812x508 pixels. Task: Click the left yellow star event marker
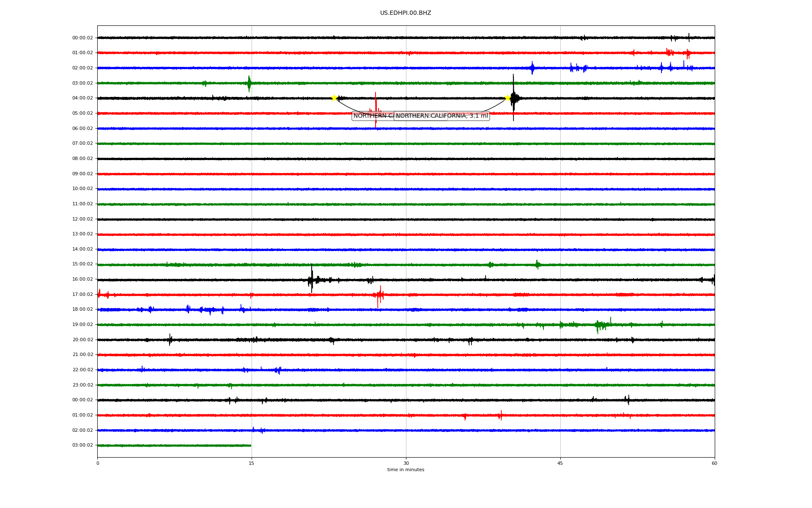[x=334, y=98]
